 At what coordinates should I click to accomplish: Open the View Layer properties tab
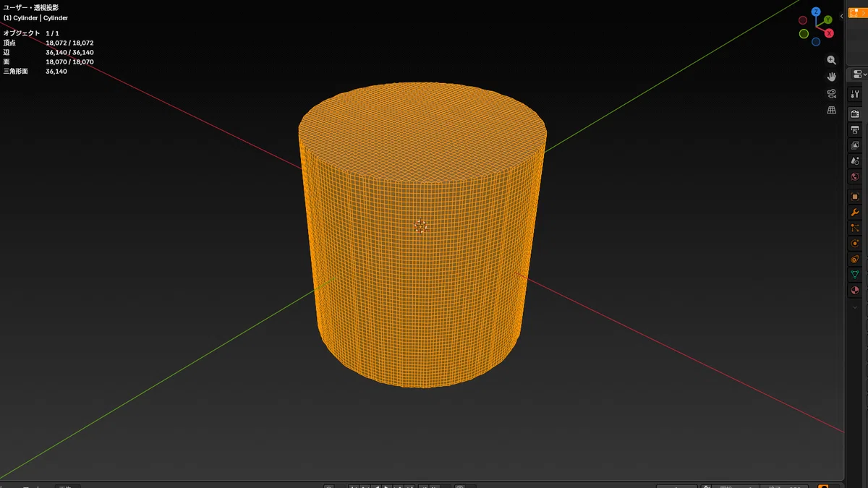tap(855, 145)
